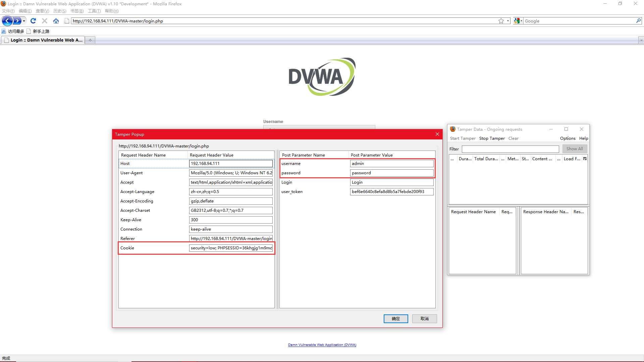Open Help in Tamper Data window

click(x=584, y=138)
